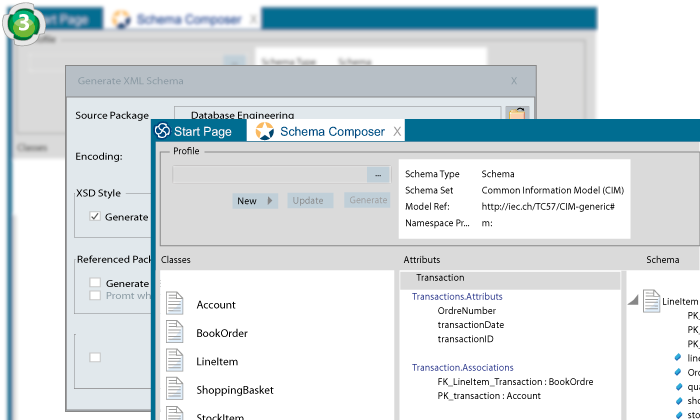Click the BookOrder class document icon
The height and width of the screenshot is (420, 700).
click(x=175, y=333)
